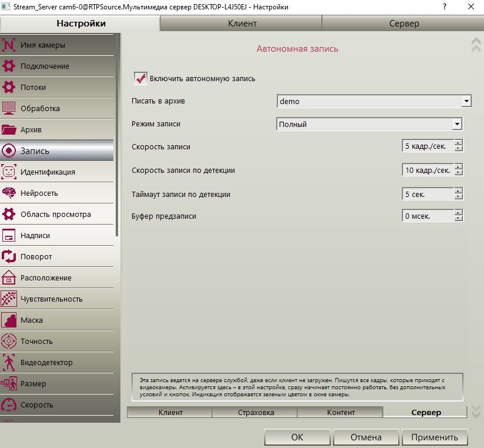Open the Имя камеры settings icon
The width and height of the screenshot is (484, 448).
tap(9, 45)
